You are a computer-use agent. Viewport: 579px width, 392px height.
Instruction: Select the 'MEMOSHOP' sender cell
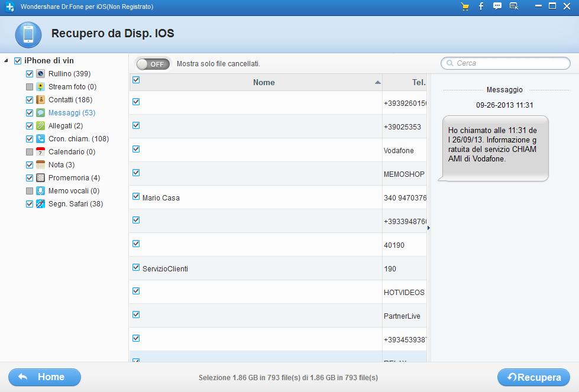[x=404, y=174]
